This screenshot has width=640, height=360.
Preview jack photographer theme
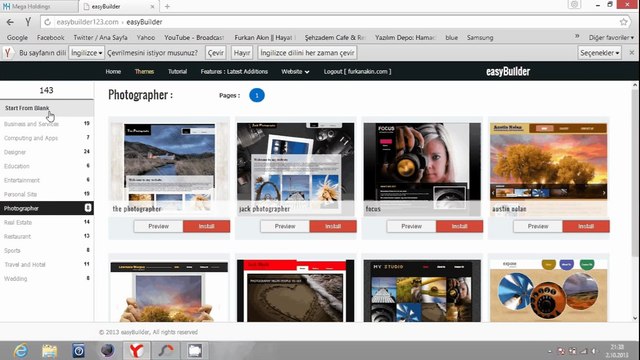pos(285,226)
